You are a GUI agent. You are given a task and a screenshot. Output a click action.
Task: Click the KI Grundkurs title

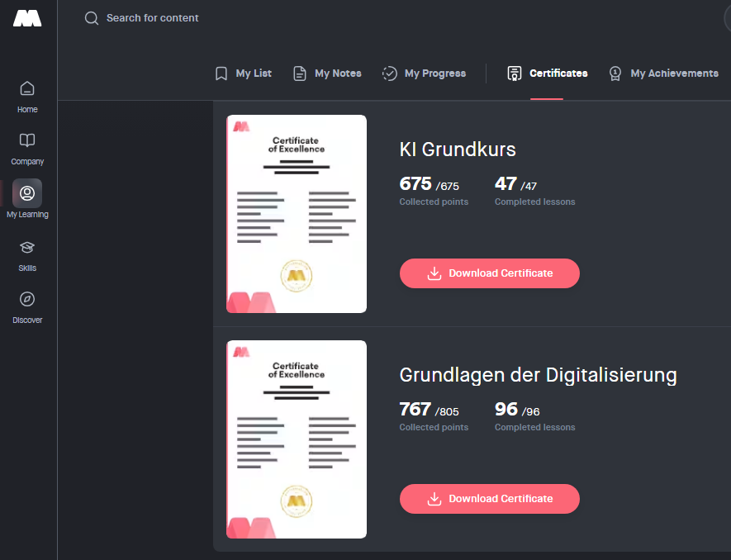[x=458, y=149]
